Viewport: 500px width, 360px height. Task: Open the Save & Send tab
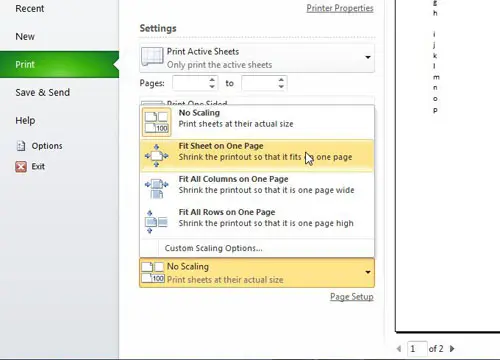(43, 92)
